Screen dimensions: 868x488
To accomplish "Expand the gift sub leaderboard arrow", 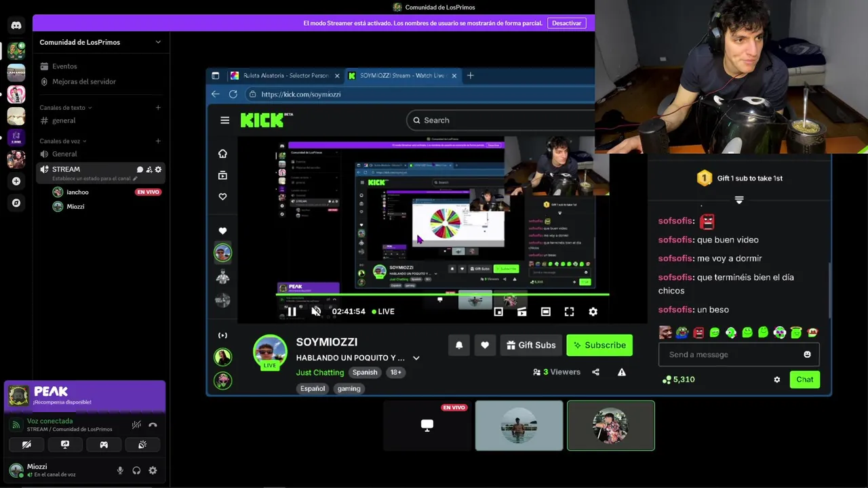I will (x=739, y=200).
